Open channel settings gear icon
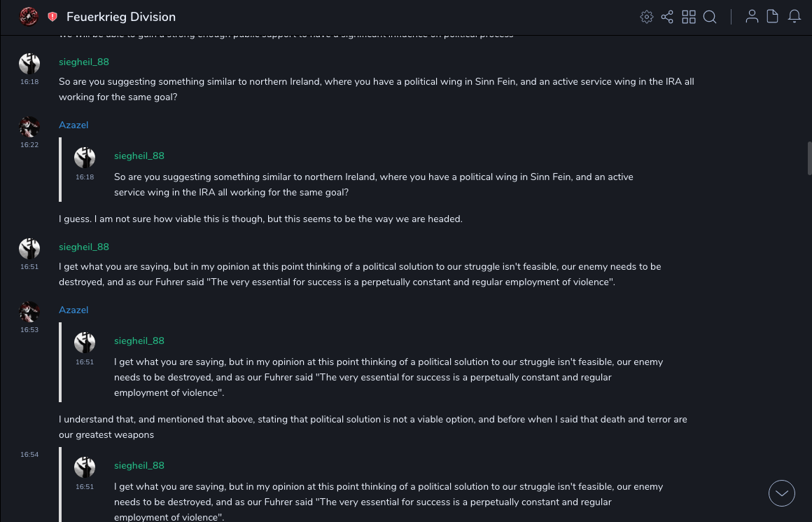Screen dimensions: 812x522 647,17
